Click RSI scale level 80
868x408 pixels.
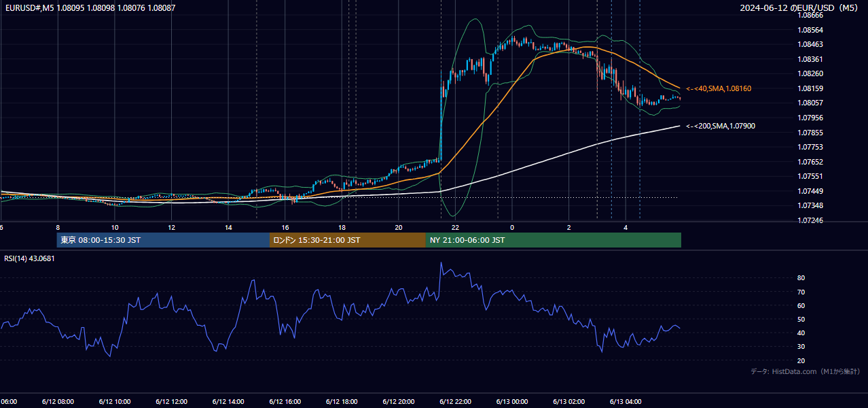point(801,278)
